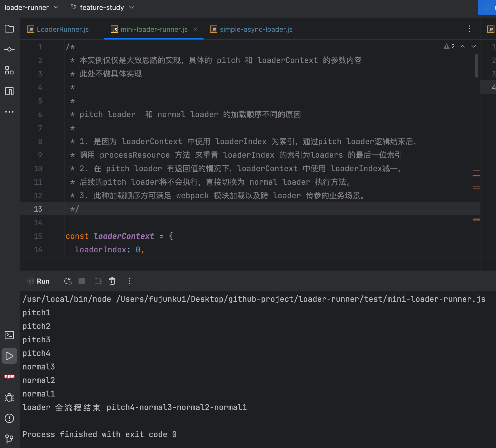Close the mini-loader-runner.js tab

tap(195, 29)
